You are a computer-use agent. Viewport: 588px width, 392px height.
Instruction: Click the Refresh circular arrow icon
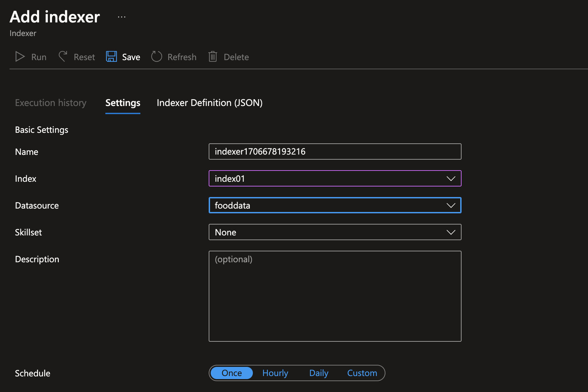point(156,57)
